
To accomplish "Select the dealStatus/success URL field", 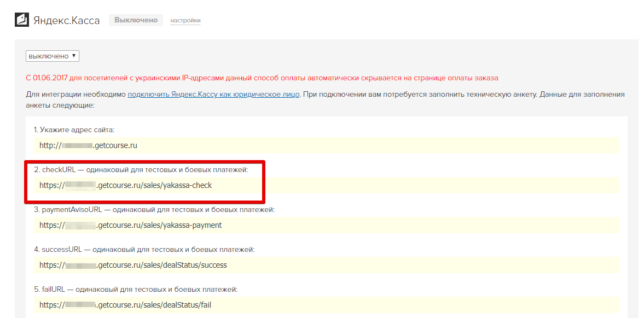I will pyautogui.click(x=327, y=265).
